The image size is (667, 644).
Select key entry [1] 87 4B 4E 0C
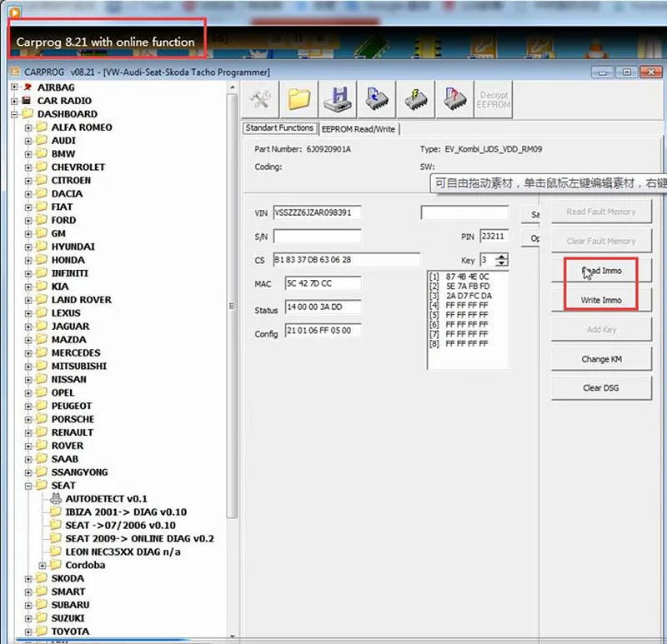point(459,277)
